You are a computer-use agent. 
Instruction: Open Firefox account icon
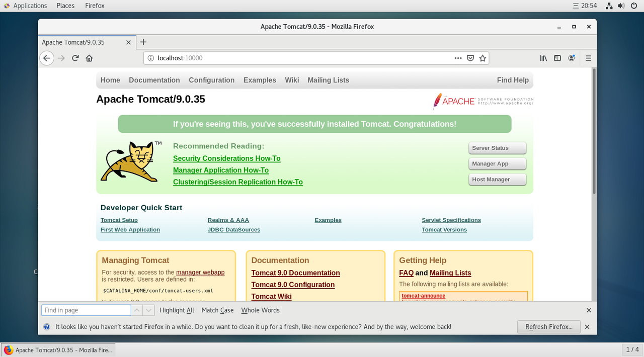click(x=572, y=58)
